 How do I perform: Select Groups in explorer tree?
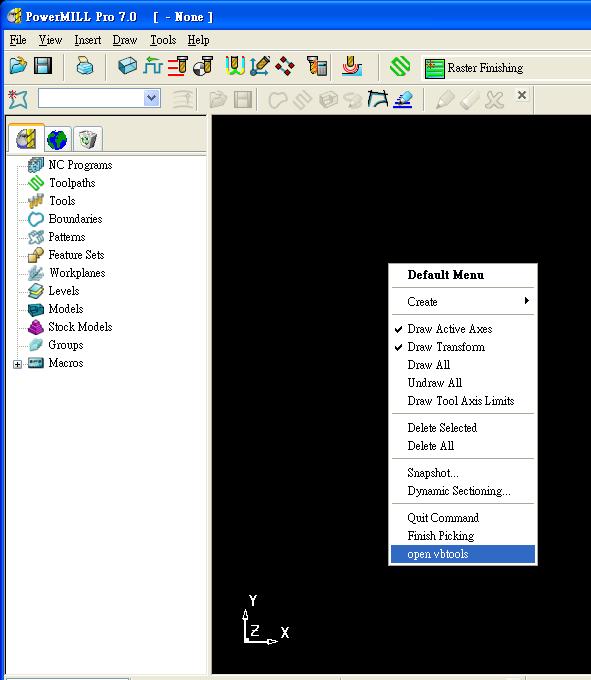tap(65, 345)
